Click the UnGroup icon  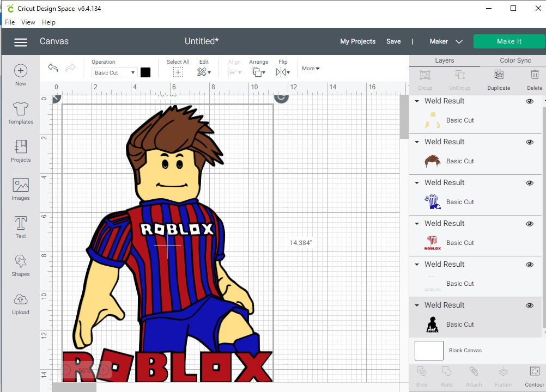[460, 75]
